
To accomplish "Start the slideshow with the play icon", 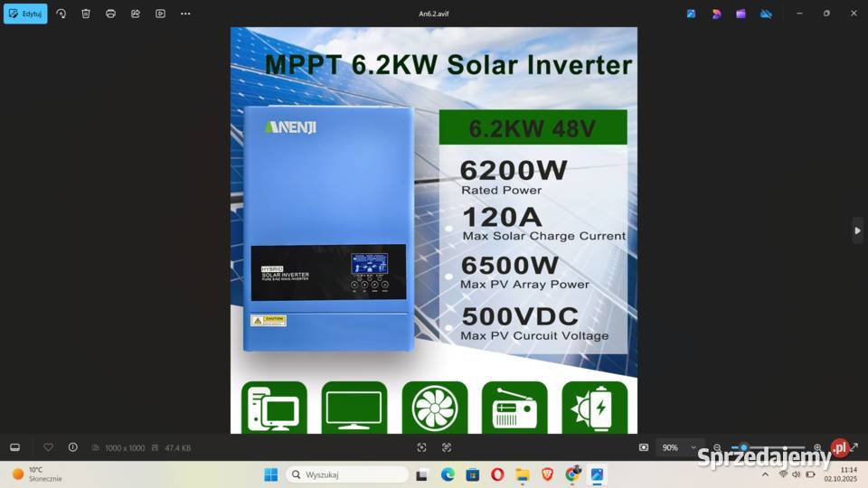I will 160,14.
